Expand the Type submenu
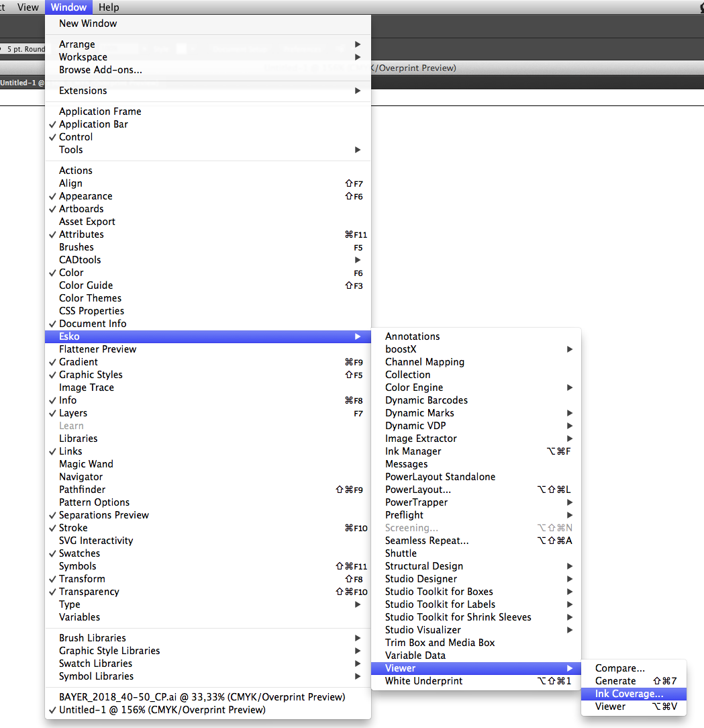This screenshot has height=728, width=704. coord(208,604)
